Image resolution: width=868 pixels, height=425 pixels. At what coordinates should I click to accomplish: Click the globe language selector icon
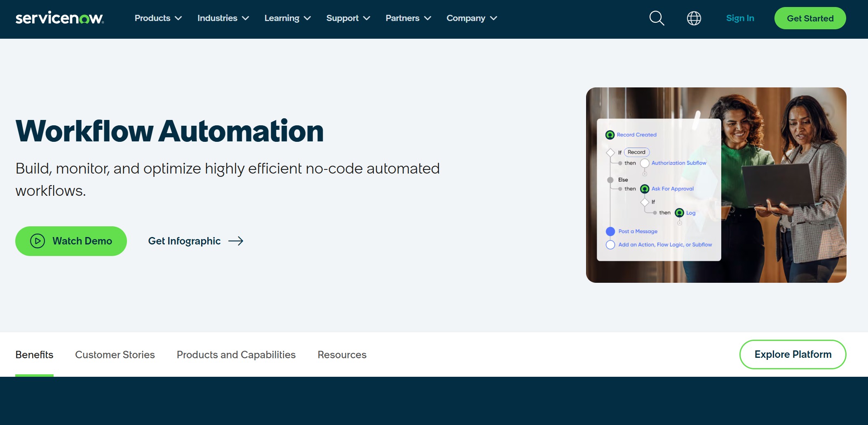[x=694, y=18]
